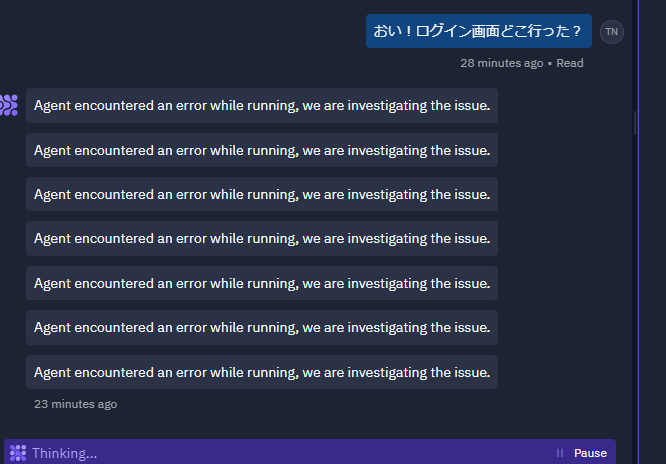
Task: Click the TN user avatar
Action: tap(612, 32)
